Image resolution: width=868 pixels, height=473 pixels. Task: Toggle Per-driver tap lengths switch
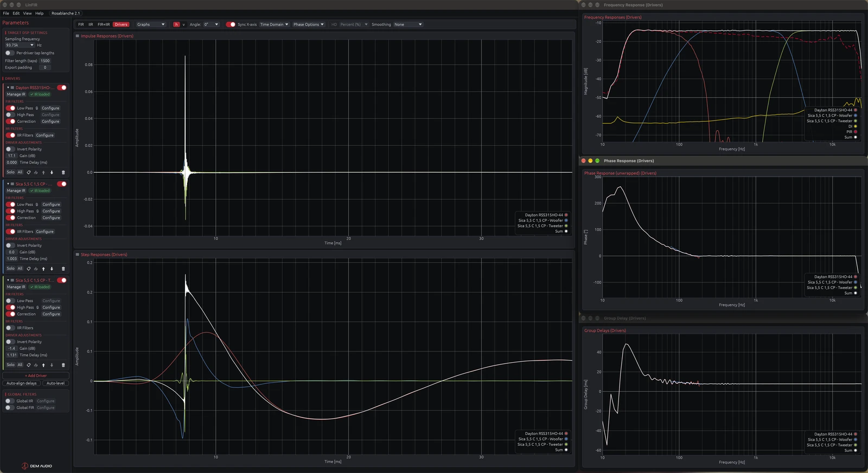point(9,53)
